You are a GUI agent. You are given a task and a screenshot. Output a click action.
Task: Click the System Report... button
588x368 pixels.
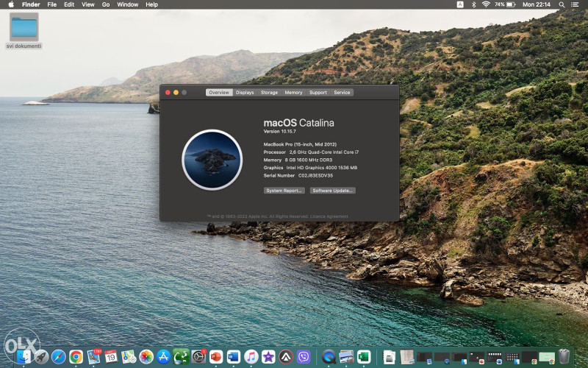[284, 191]
